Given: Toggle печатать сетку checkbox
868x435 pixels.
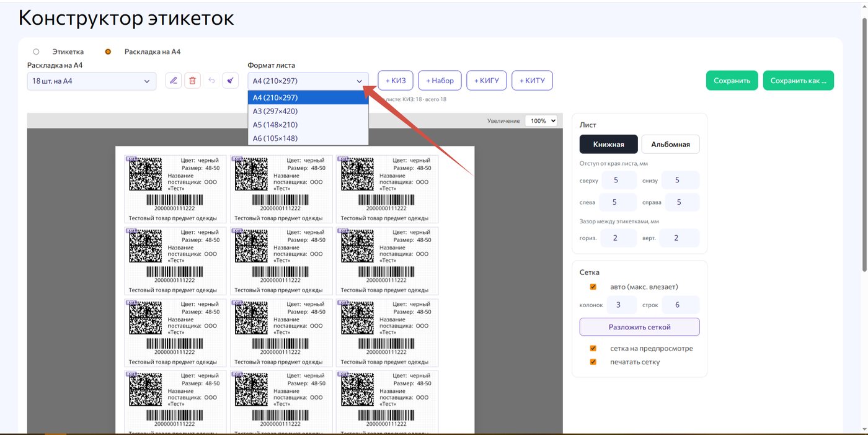Looking at the screenshot, I should (593, 362).
